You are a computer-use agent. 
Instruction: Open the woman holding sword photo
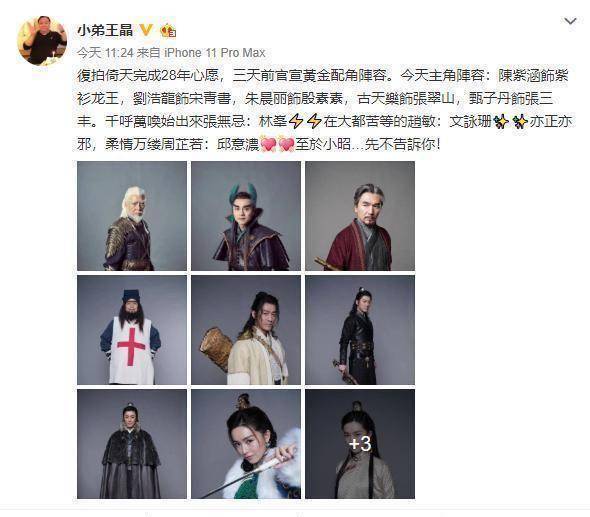click(246, 444)
